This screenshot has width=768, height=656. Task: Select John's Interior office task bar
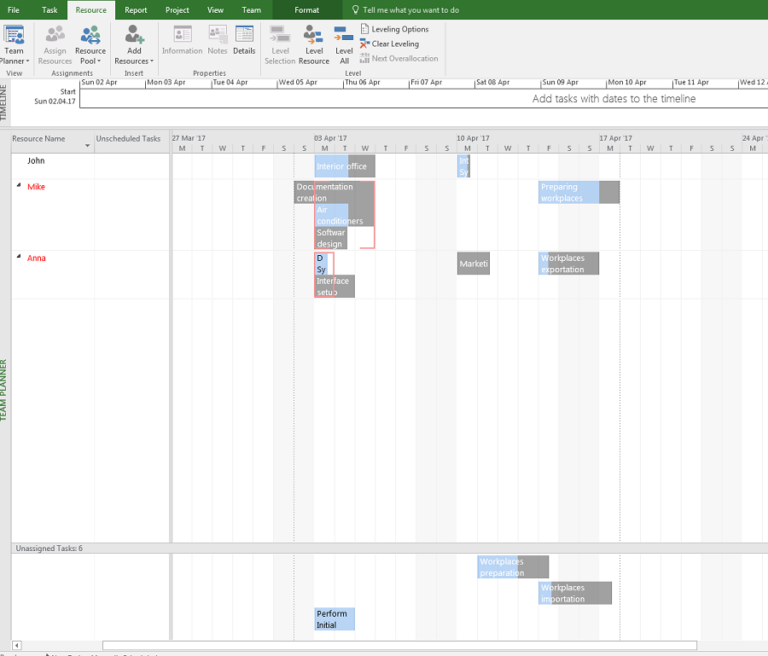(343, 166)
